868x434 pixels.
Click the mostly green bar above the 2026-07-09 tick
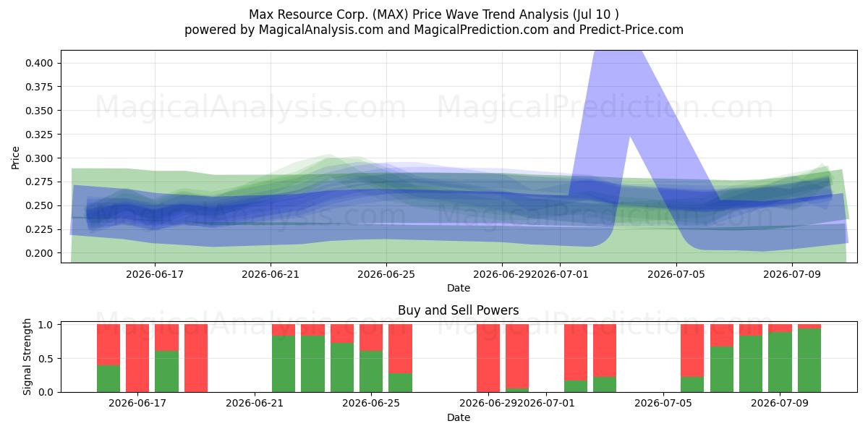780,358
